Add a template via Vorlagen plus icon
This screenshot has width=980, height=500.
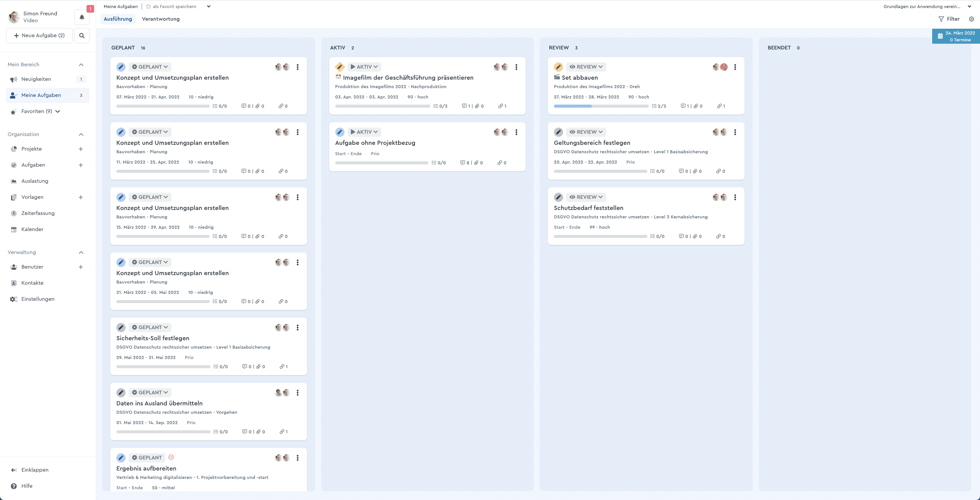click(x=81, y=197)
